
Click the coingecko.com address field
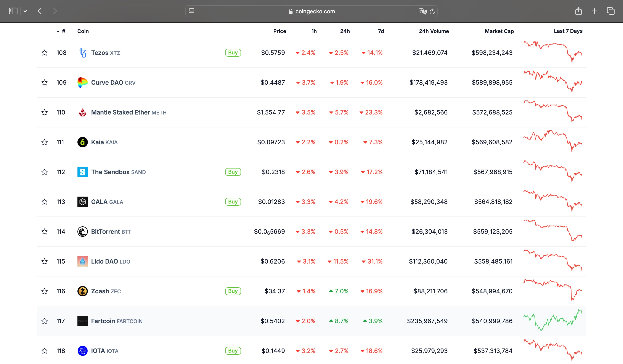tap(311, 11)
